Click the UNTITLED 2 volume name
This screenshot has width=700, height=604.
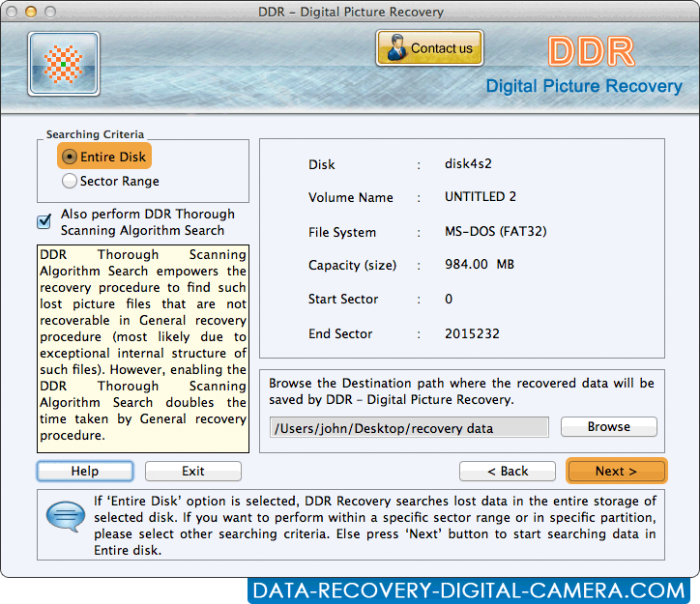point(481,197)
